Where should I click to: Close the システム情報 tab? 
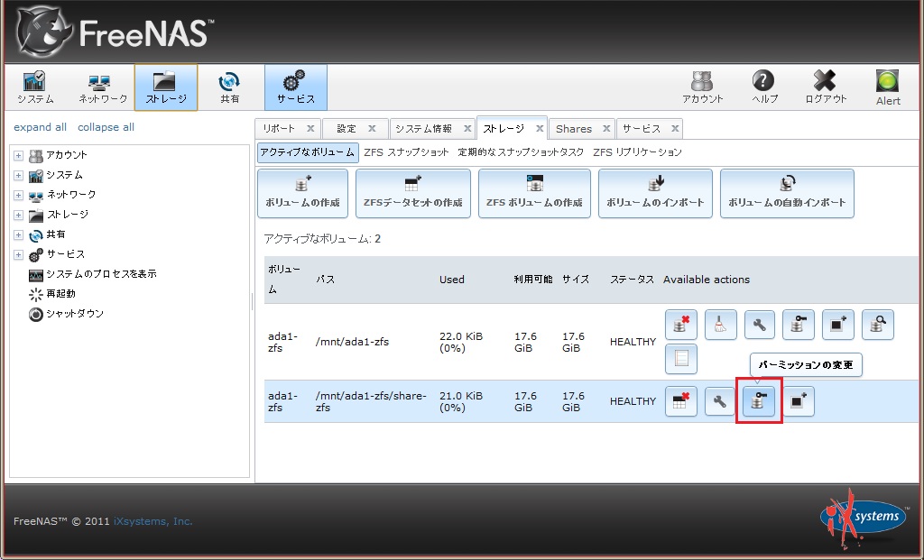tap(467, 128)
